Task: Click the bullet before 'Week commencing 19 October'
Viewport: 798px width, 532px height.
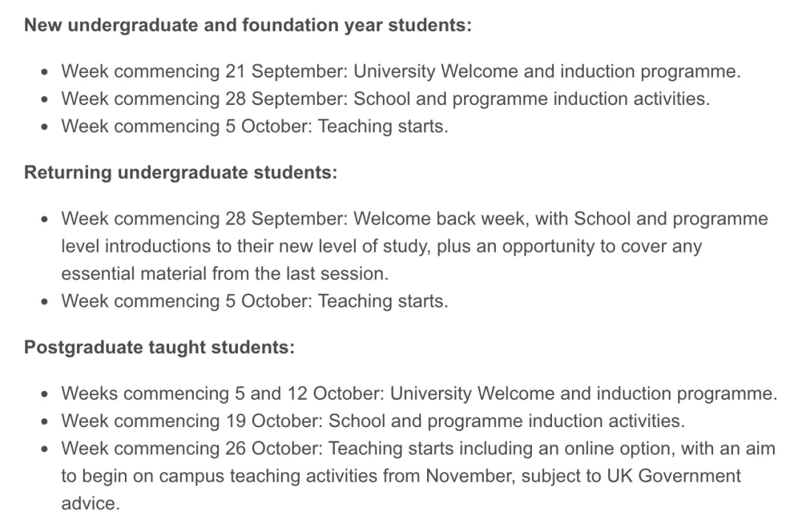Action: (x=45, y=421)
